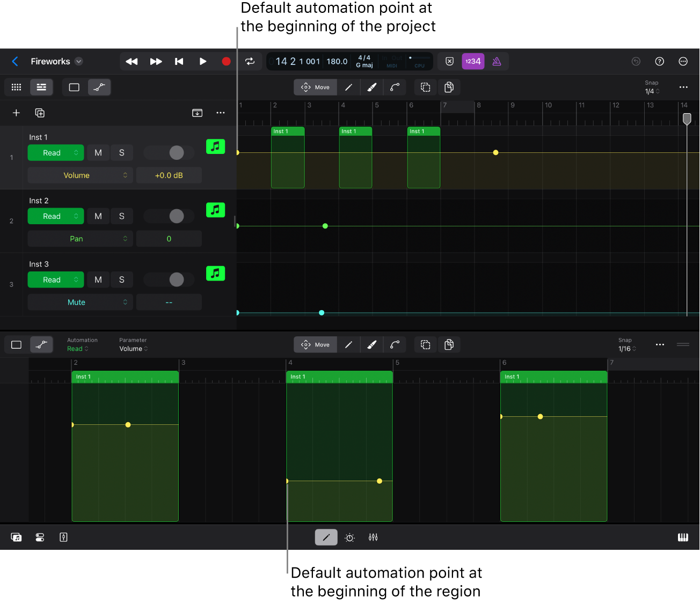Open the mixer faders icon in bottom bar
The width and height of the screenshot is (700, 604).
point(373,537)
